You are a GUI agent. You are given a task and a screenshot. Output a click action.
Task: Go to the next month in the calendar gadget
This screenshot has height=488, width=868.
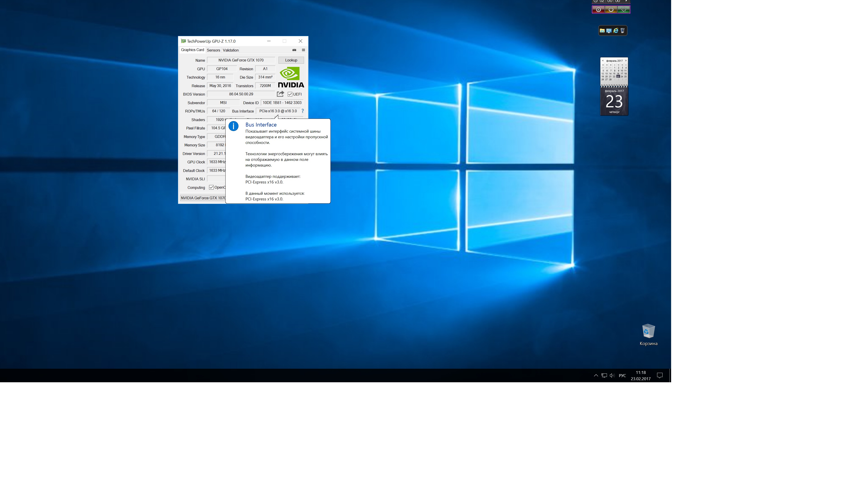point(626,61)
